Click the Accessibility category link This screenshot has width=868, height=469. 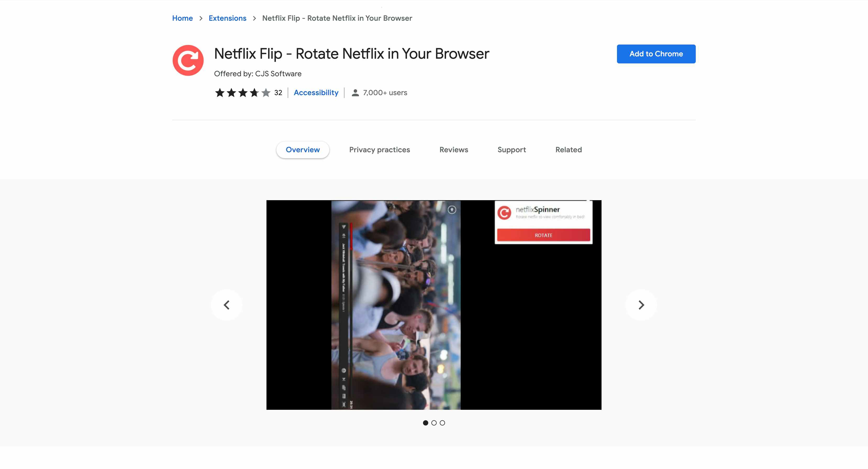(315, 92)
